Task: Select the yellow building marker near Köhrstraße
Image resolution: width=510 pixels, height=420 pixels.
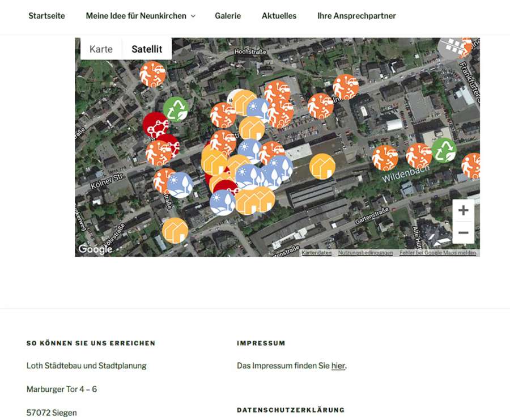Action: [175, 230]
